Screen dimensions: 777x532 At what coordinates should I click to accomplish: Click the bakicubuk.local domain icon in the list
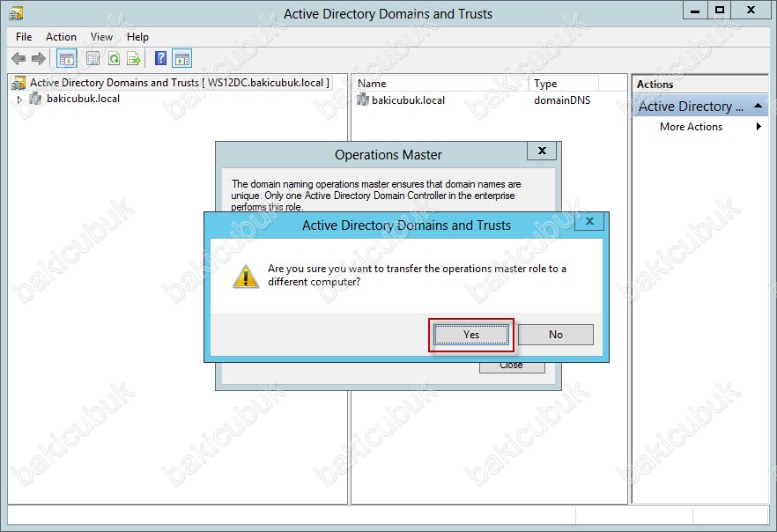[363, 100]
